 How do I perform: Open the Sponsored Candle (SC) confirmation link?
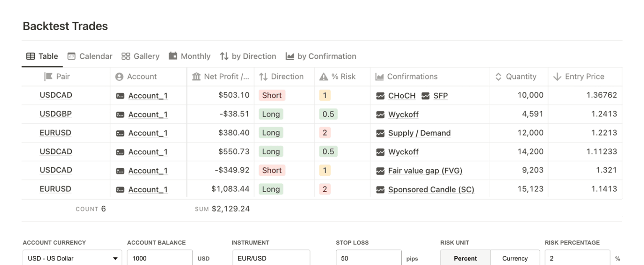(431, 190)
